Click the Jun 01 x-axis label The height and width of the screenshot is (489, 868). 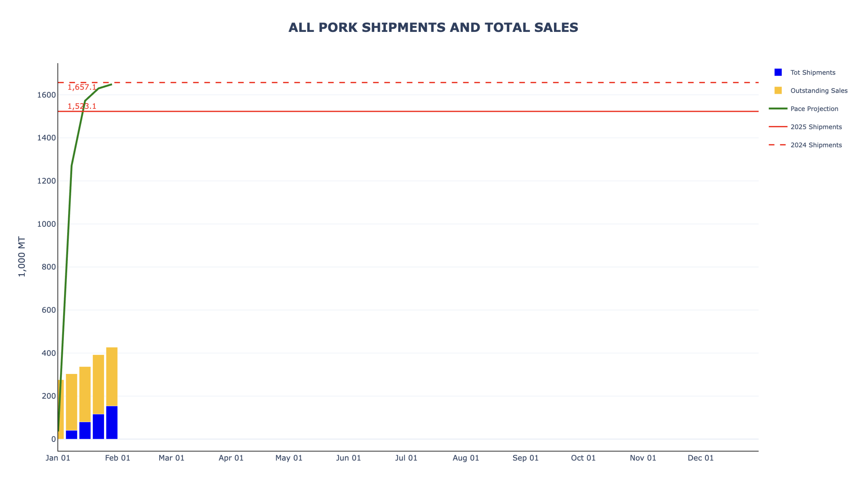(348, 458)
